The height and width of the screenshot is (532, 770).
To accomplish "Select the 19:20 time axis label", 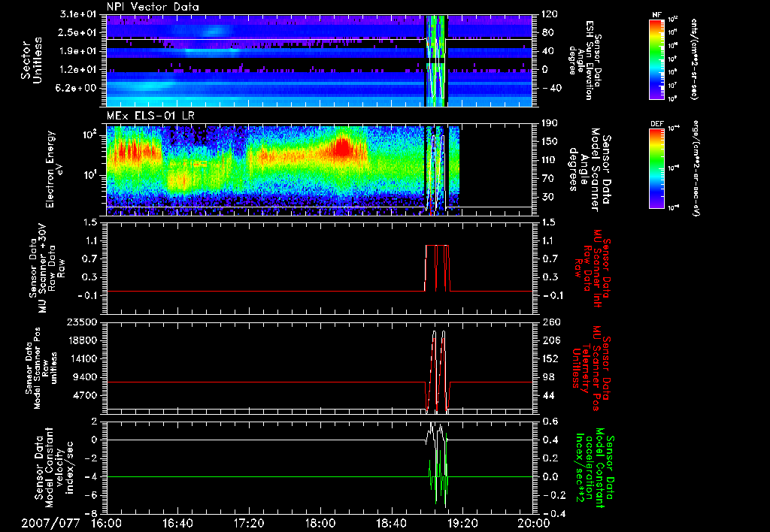I will point(462,523).
